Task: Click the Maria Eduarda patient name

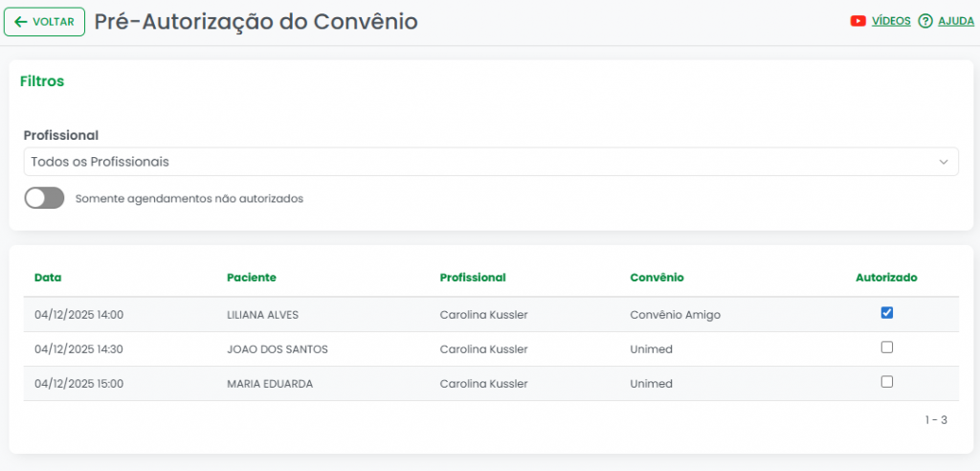Action: (x=270, y=384)
